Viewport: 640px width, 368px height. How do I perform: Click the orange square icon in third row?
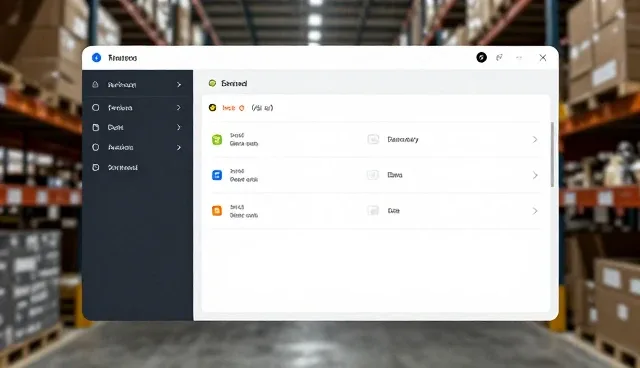(x=217, y=211)
